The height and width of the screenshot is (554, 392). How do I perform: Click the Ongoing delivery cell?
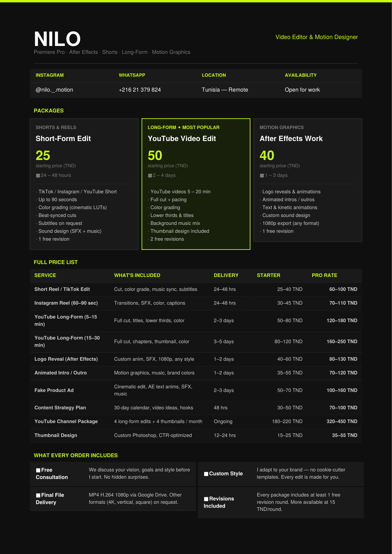[x=223, y=422]
